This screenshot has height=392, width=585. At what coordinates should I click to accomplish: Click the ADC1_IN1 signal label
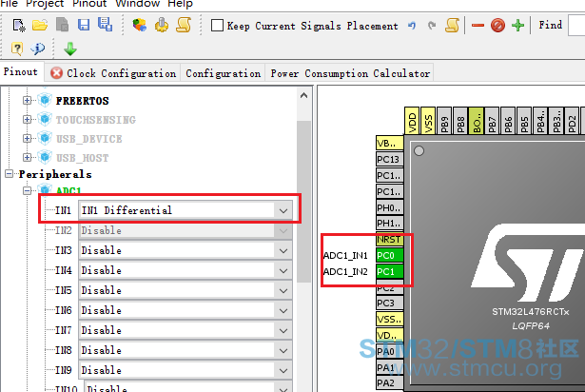pyautogui.click(x=345, y=255)
